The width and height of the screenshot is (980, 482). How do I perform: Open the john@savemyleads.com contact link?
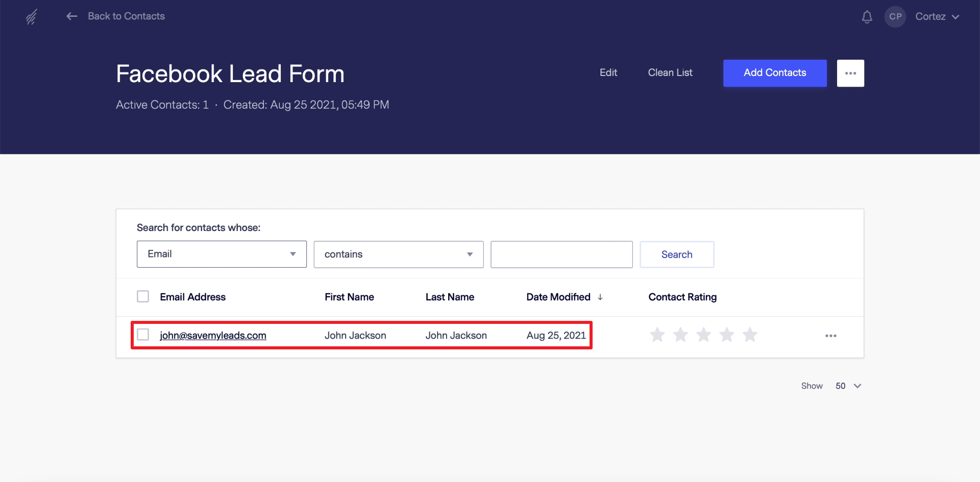point(213,335)
